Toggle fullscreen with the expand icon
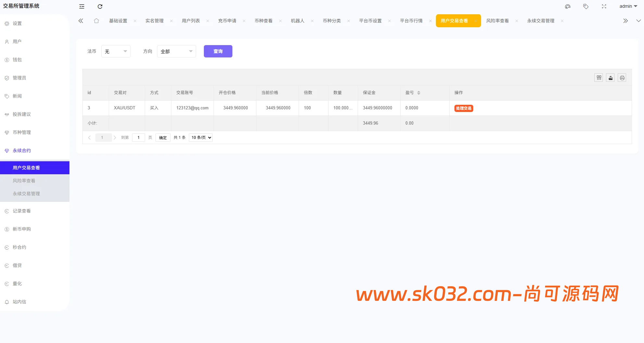 (x=604, y=6)
